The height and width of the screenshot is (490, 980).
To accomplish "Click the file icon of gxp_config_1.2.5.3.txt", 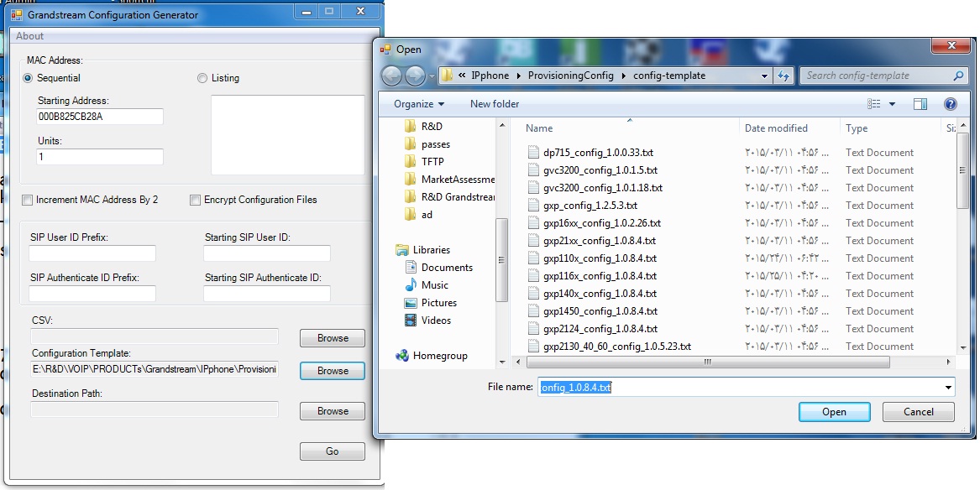I will tap(533, 206).
